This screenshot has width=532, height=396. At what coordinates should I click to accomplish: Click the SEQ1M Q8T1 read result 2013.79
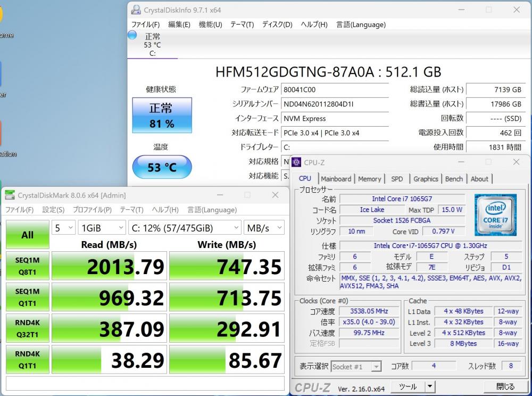109,266
